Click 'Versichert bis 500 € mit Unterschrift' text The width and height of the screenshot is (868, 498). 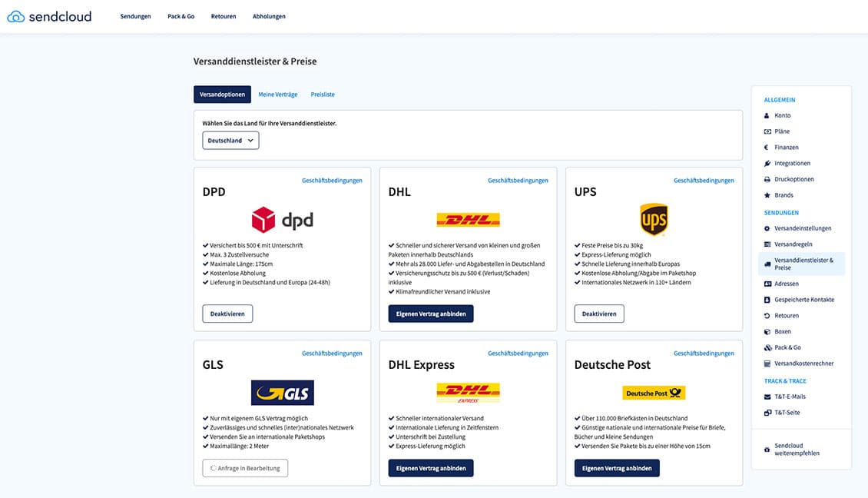pyautogui.click(x=257, y=245)
